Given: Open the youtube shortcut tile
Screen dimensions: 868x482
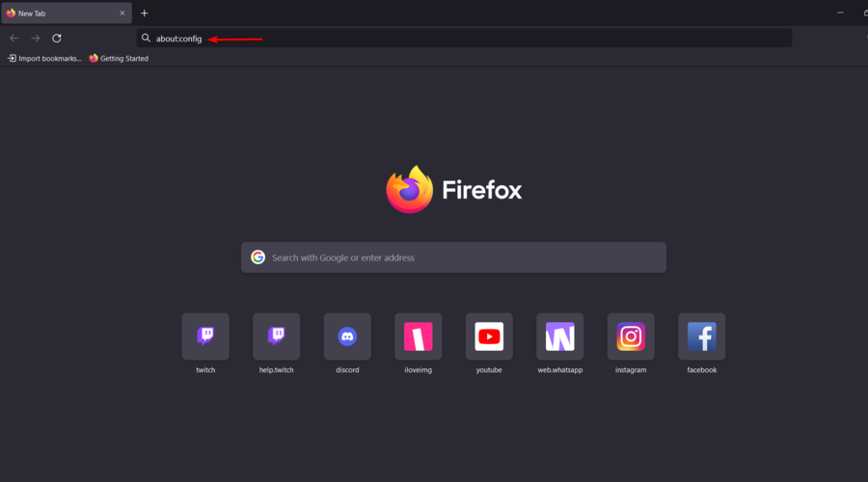Looking at the screenshot, I should point(489,336).
